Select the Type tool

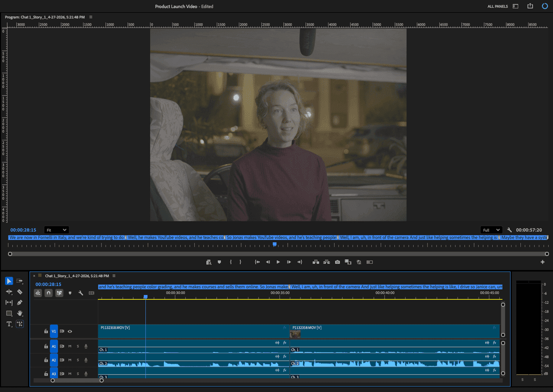(9, 324)
